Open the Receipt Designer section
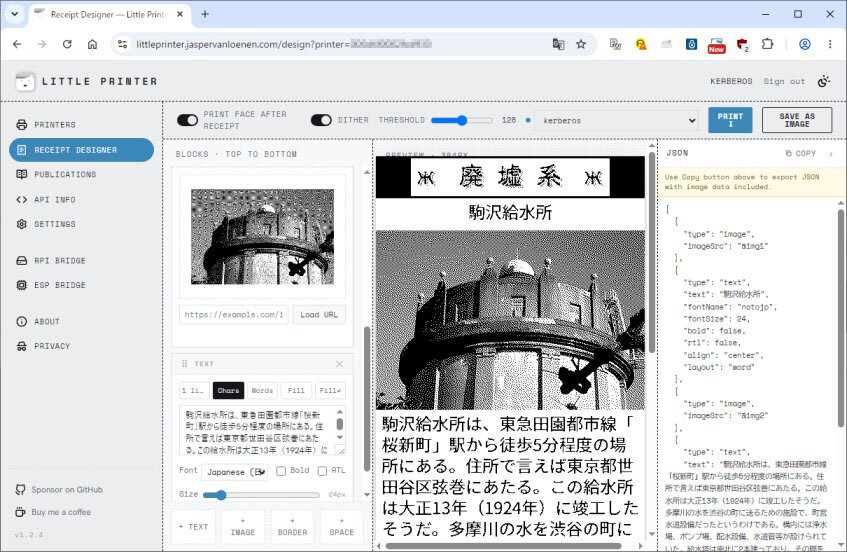This screenshot has height=552, width=847. (x=82, y=150)
